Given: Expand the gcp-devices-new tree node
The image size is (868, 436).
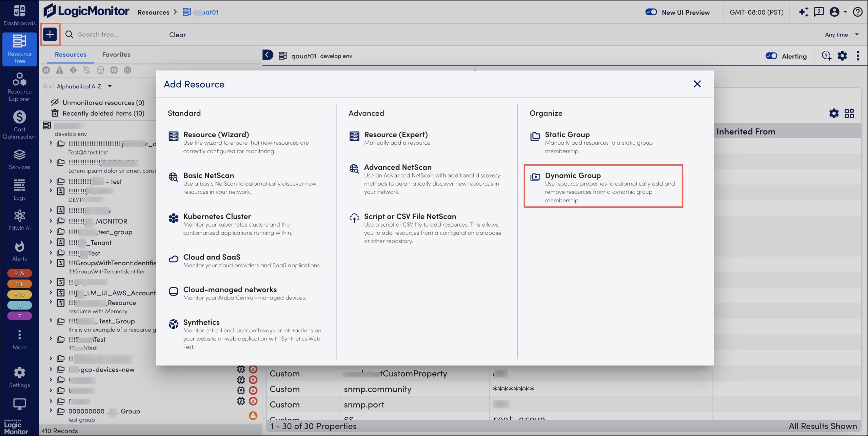Looking at the screenshot, I should click(51, 369).
